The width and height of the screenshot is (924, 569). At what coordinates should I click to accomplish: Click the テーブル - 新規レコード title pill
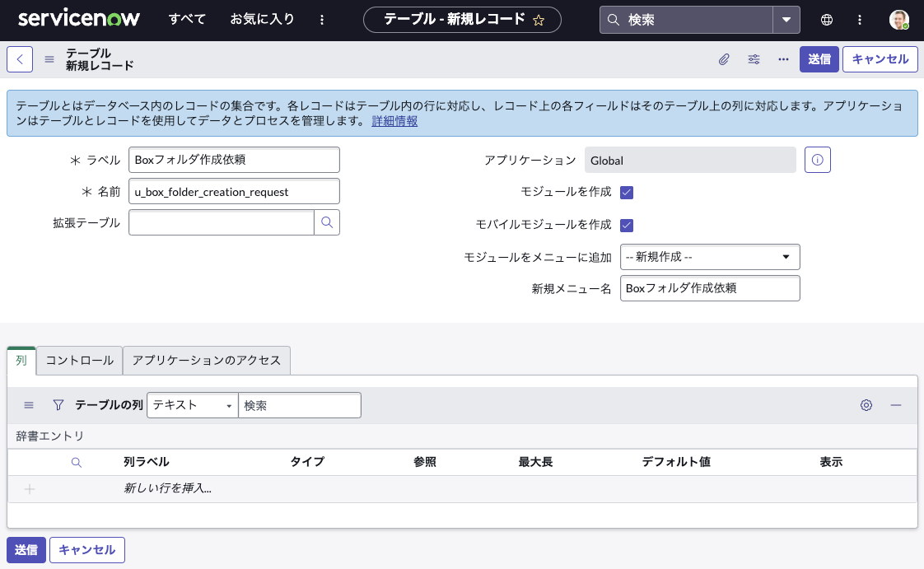462,20
